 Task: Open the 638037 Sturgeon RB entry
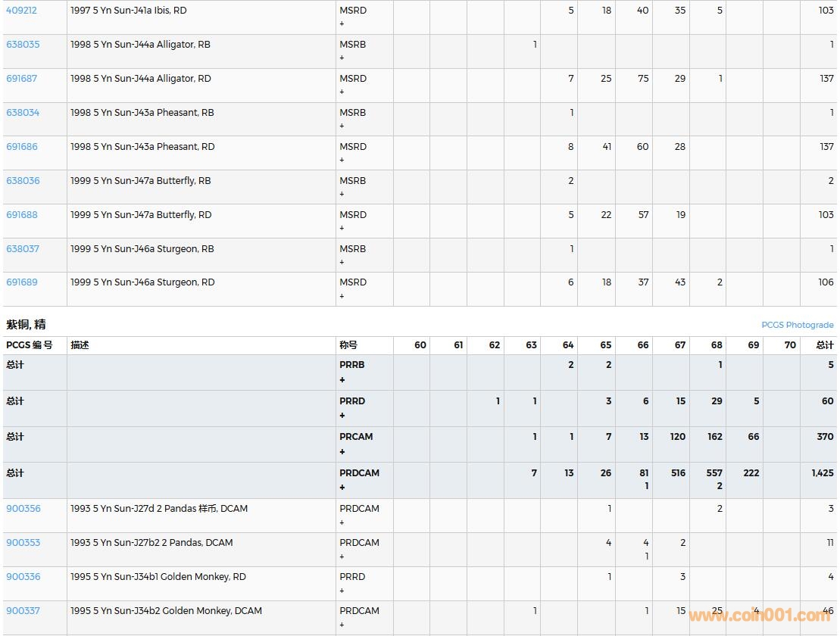coord(23,249)
